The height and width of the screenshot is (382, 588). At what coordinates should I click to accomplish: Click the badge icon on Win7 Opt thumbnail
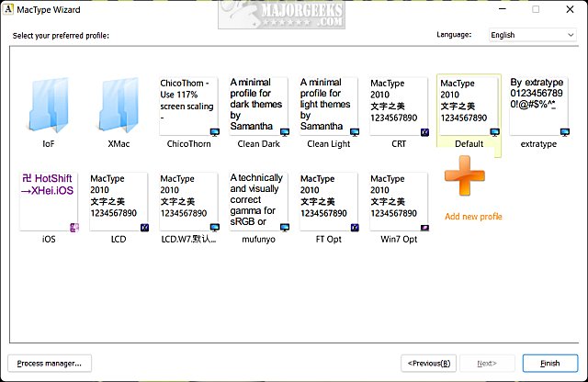424,228
